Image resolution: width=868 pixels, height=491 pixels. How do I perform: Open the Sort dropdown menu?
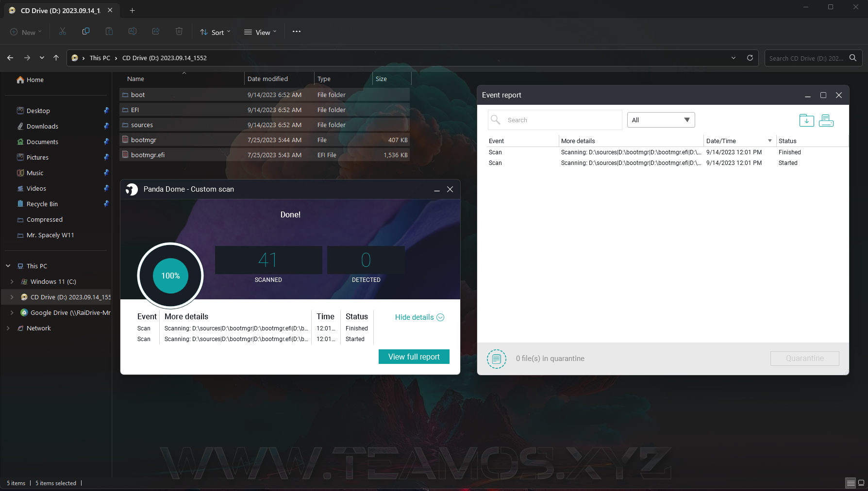[x=216, y=32]
